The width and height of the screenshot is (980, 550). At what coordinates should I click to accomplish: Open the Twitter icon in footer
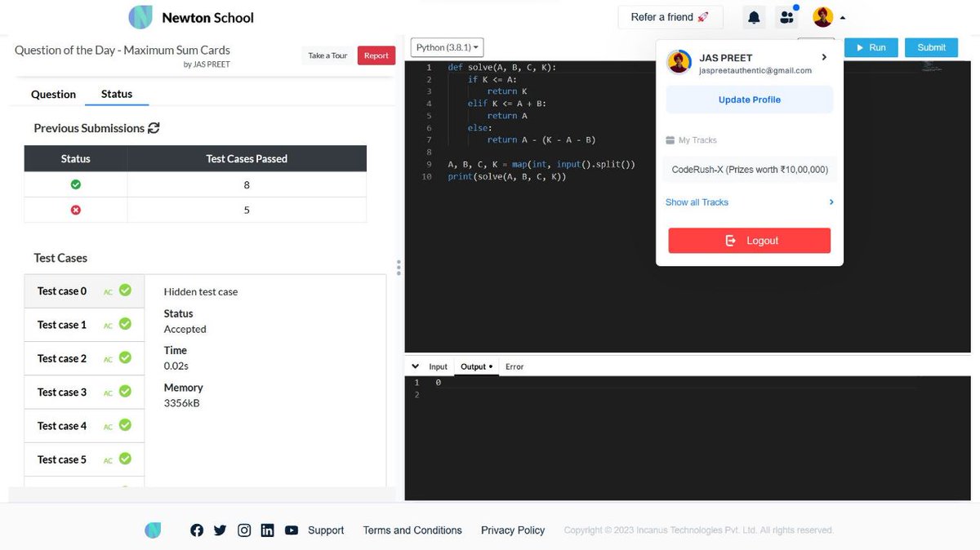pyautogui.click(x=220, y=530)
